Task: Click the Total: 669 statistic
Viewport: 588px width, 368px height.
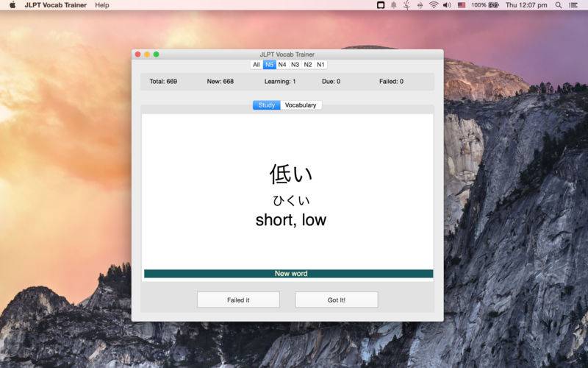Action: click(163, 82)
